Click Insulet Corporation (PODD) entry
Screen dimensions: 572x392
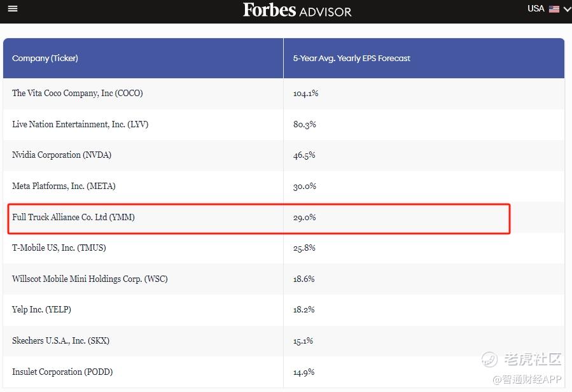tap(62, 372)
